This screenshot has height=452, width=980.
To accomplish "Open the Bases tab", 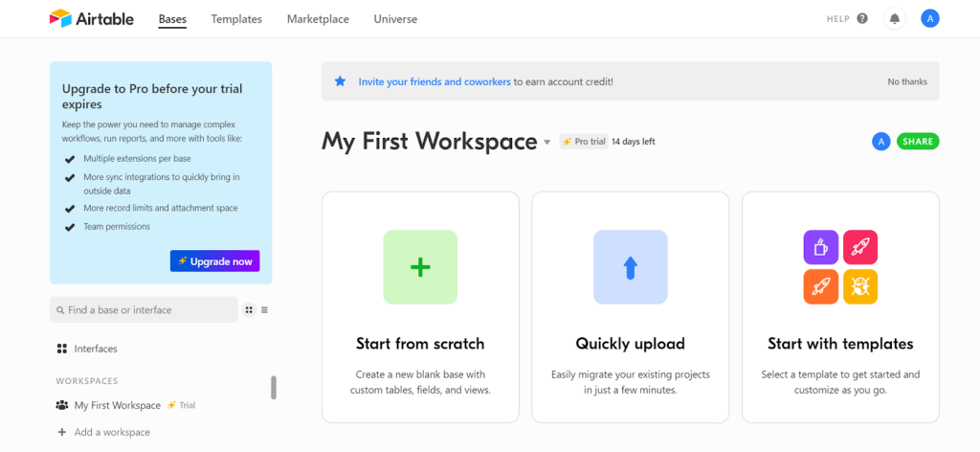I will pyautogui.click(x=172, y=19).
